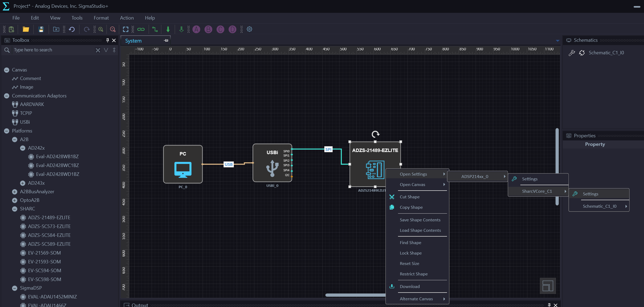Click the canvas horizontal scrollbar

click(355, 295)
